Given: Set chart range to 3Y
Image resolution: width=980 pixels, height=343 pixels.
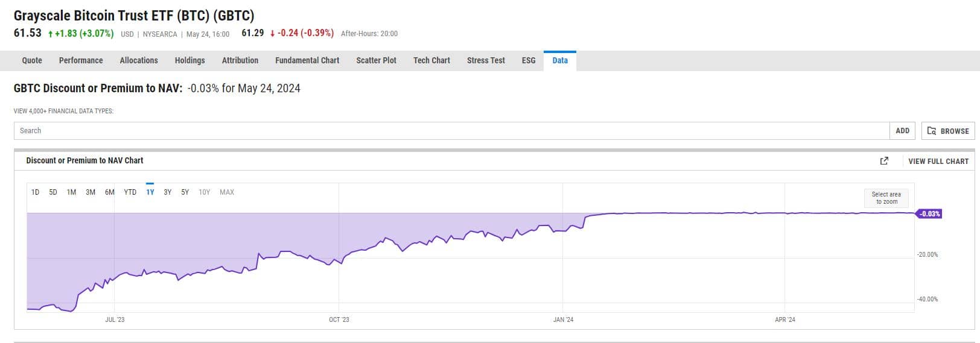Looking at the screenshot, I should pyautogui.click(x=168, y=192).
